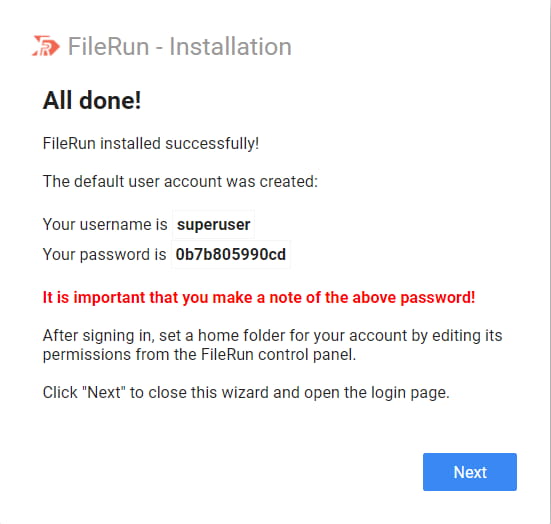Click the Next button

coord(469,472)
